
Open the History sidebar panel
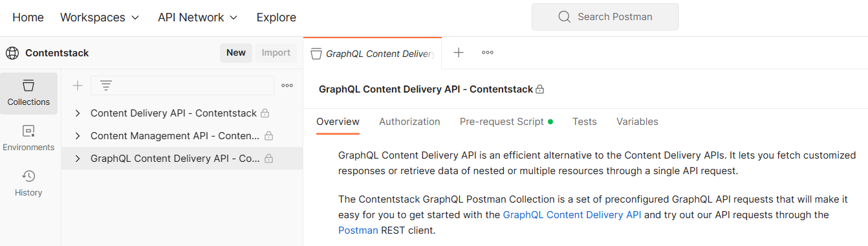click(x=28, y=183)
